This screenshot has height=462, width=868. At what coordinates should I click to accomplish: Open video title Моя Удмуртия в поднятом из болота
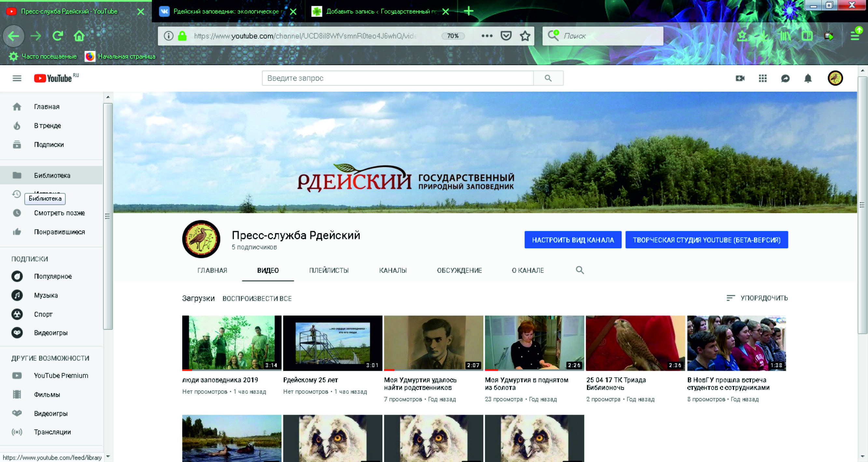(526, 384)
